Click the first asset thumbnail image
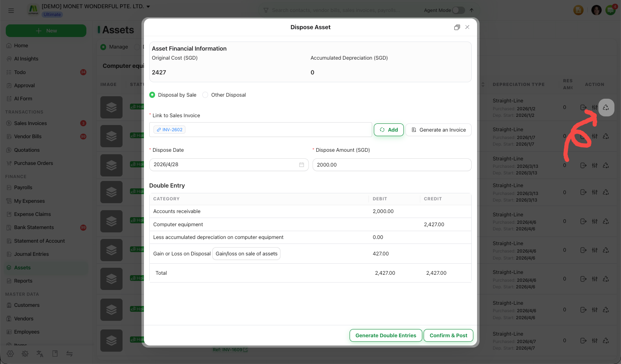 coord(111,107)
